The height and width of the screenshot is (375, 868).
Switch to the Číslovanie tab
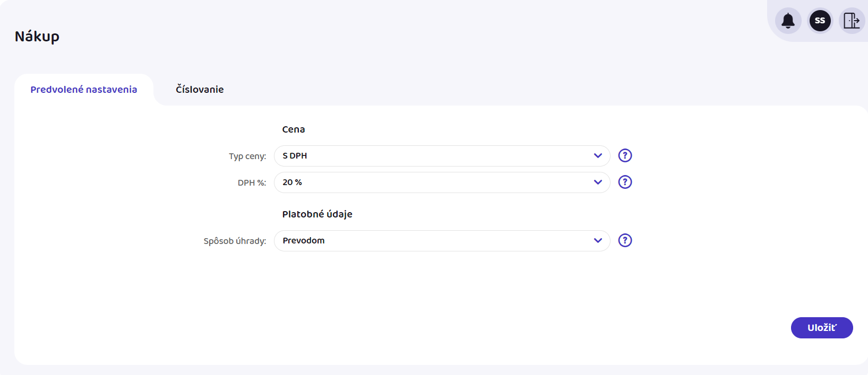[x=200, y=90]
